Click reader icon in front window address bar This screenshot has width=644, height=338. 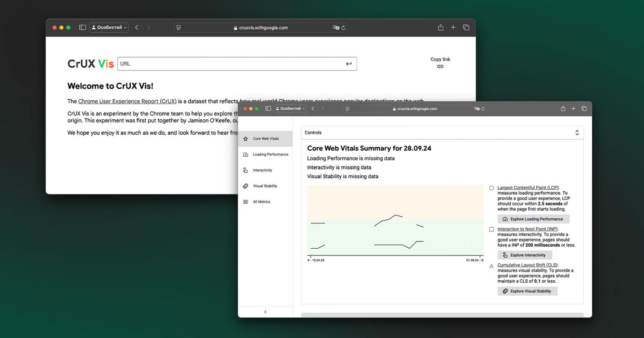coord(347,109)
